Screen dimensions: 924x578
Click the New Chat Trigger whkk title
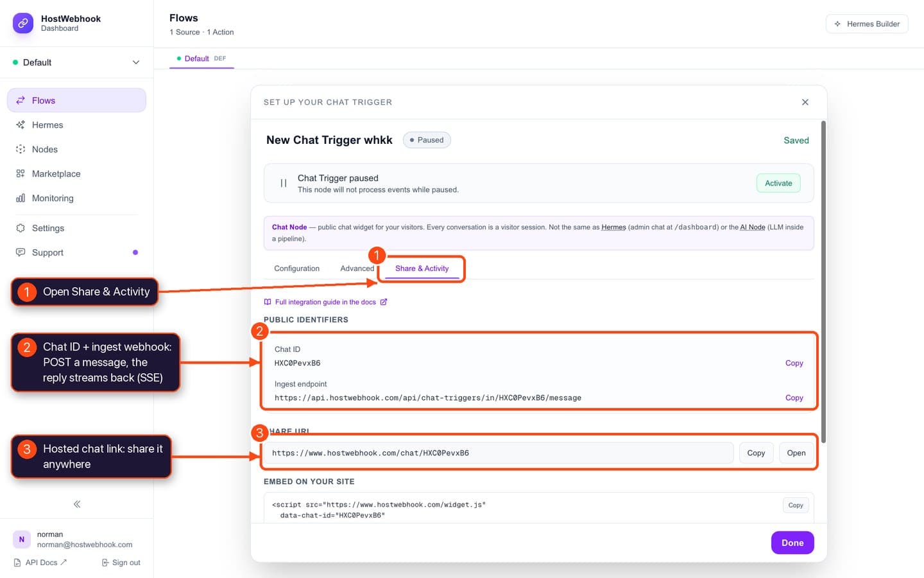click(329, 140)
